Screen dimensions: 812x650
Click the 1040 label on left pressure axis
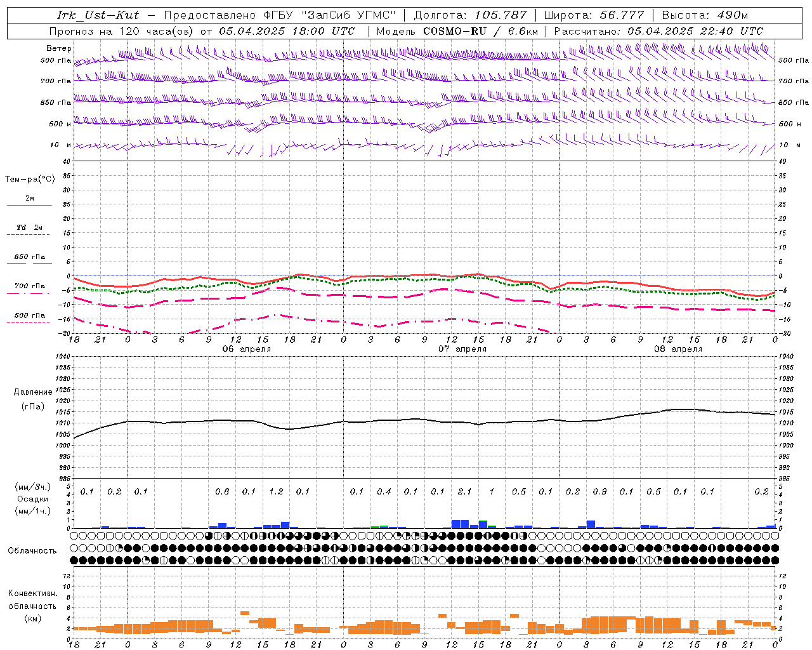(62, 357)
